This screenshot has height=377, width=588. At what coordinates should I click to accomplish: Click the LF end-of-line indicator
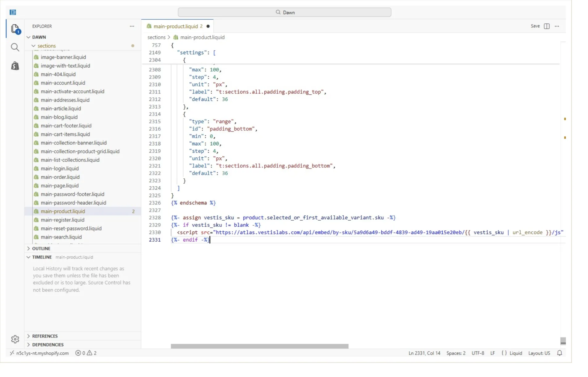coord(492,353)
